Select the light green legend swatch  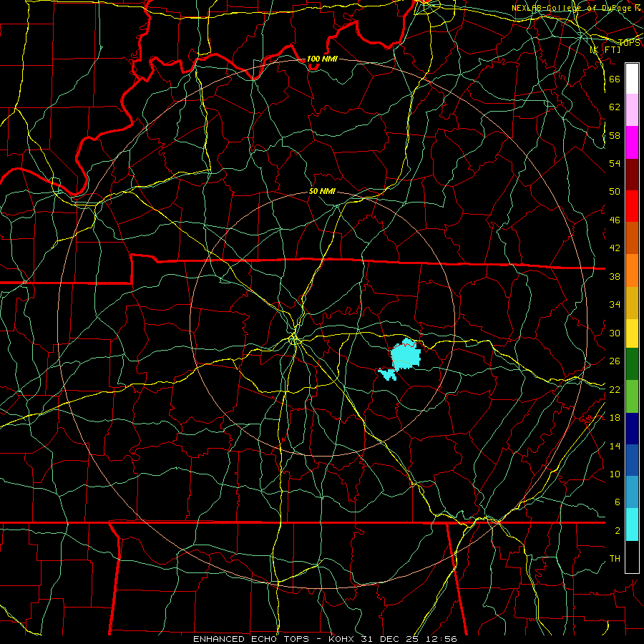pyautogui.click(x=632, y=396)
